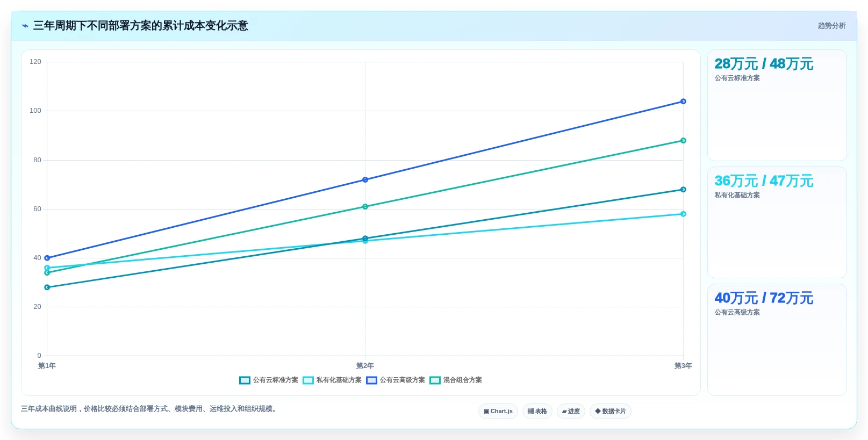Click the 第2年 axis label

[365, 366]
